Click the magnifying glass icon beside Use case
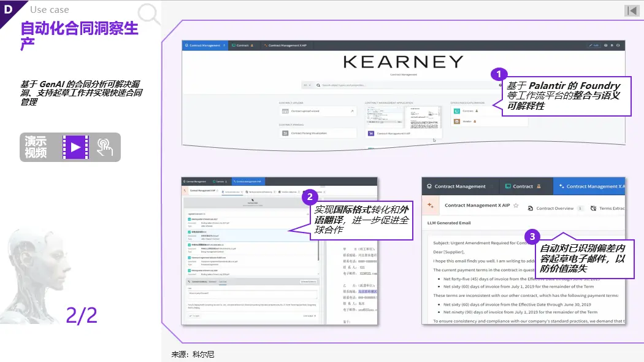This screenshot has height=362, width=644. coord(149,13)
